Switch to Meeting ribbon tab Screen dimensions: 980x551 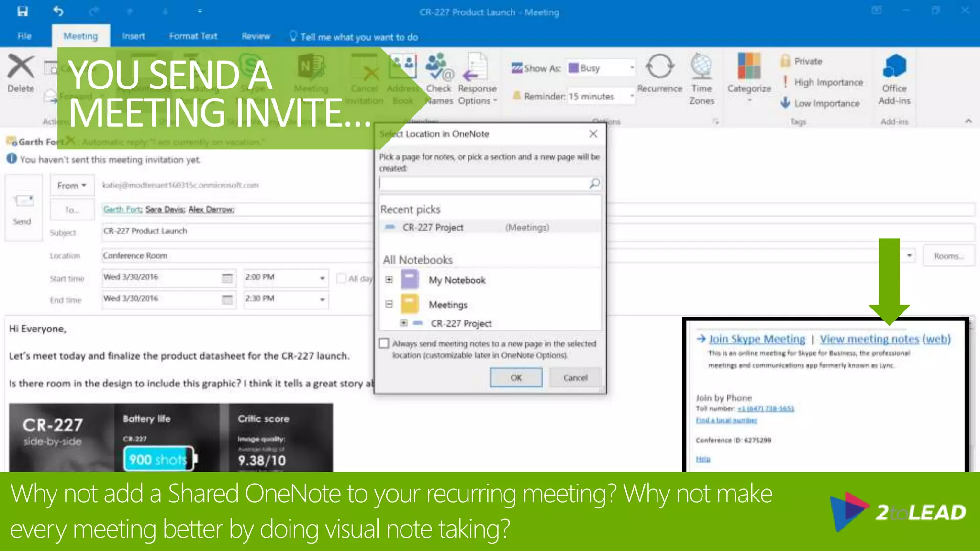80,36
